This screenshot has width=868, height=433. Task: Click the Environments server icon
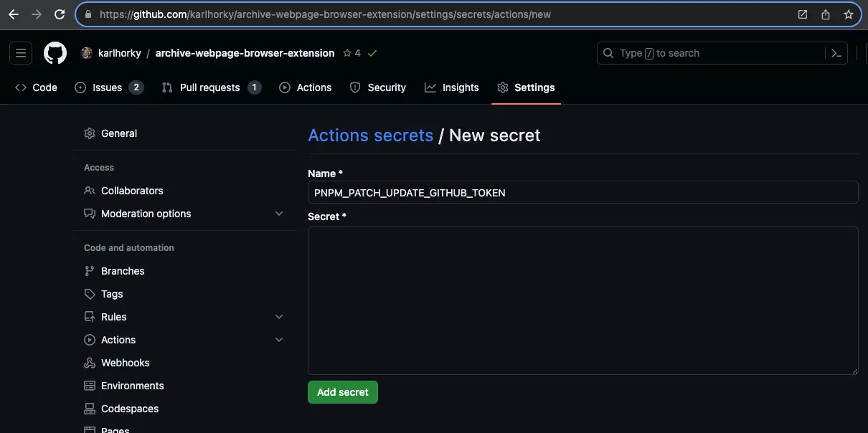[90, 386]
